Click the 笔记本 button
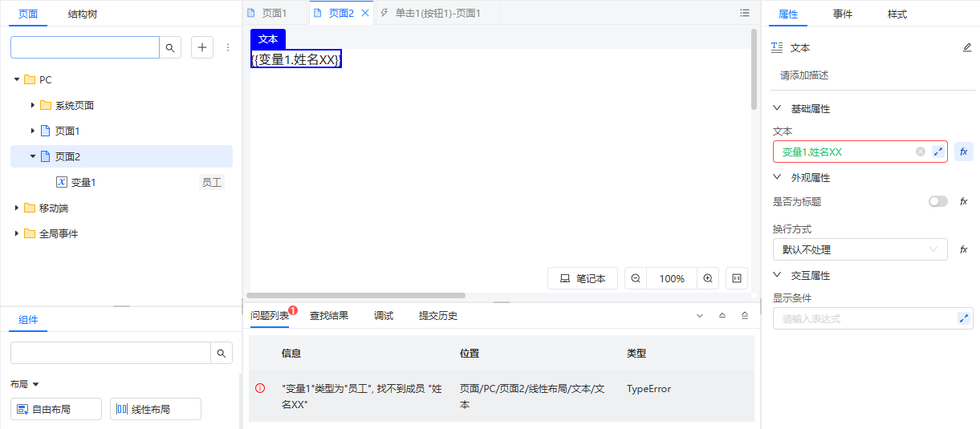This screenshot has width=980, height=429. coord(583,278)
